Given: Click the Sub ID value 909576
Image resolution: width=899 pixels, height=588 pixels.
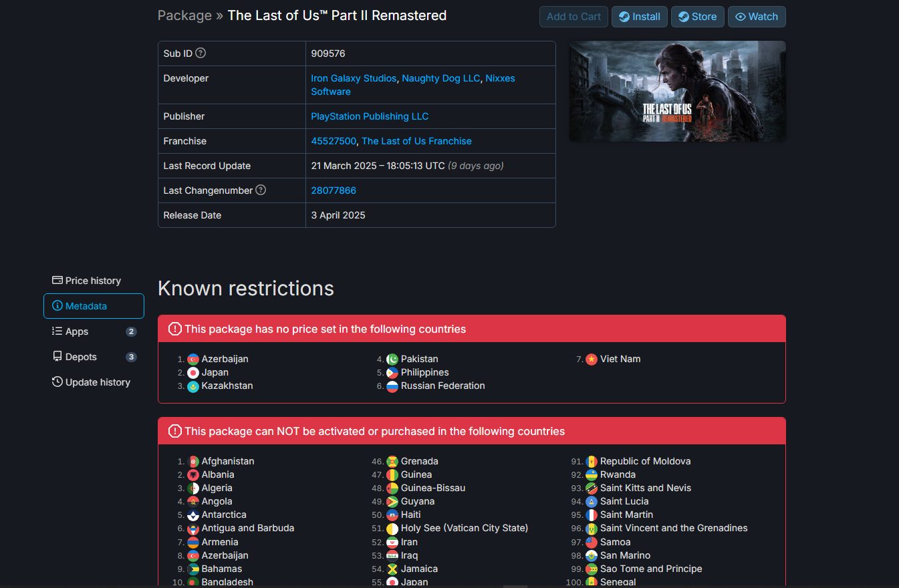Looking at the screenshot, I should pyautogui.click(x=328, y=53).
